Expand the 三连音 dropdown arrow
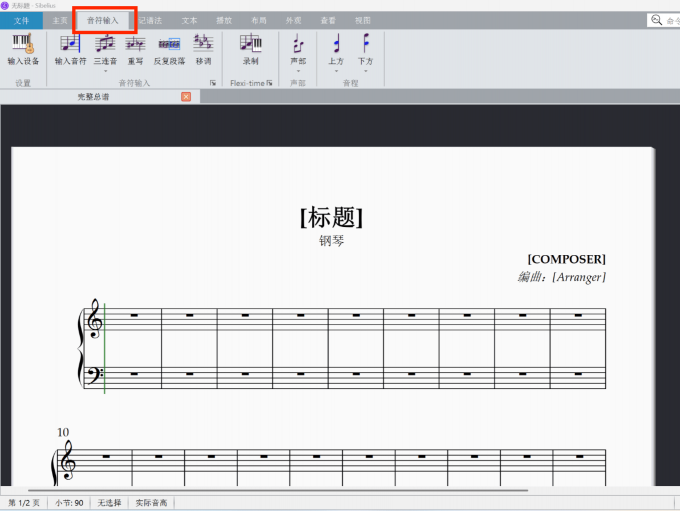Viewport: 680px width, 511px height. [x=105, y=71]
